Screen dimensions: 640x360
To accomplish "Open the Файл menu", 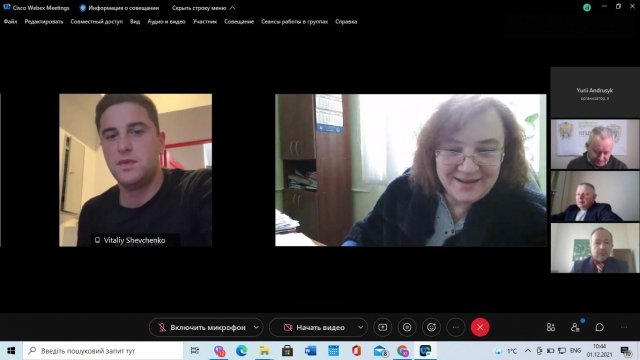I will pos(10,22).
